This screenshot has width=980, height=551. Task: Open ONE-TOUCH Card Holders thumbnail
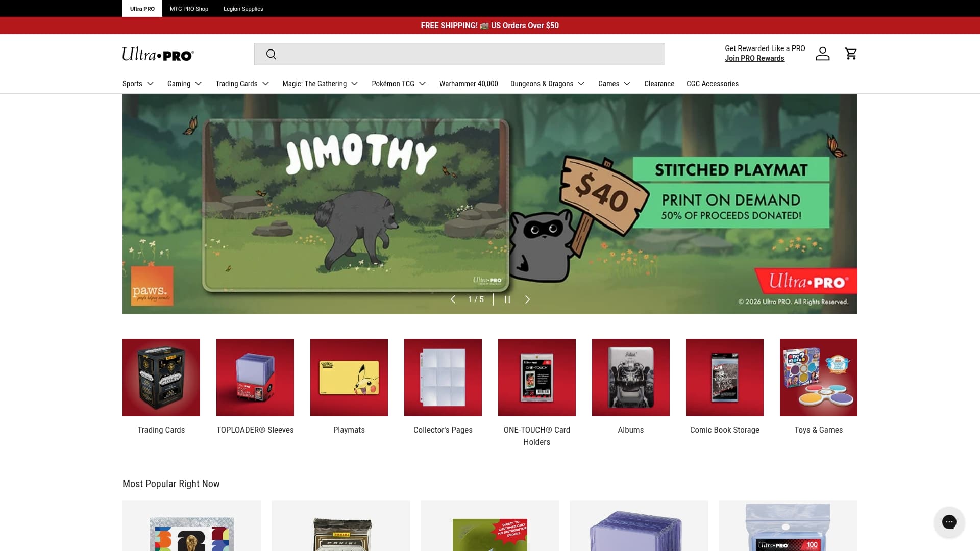pyautogui.click(x=537, y=378)
